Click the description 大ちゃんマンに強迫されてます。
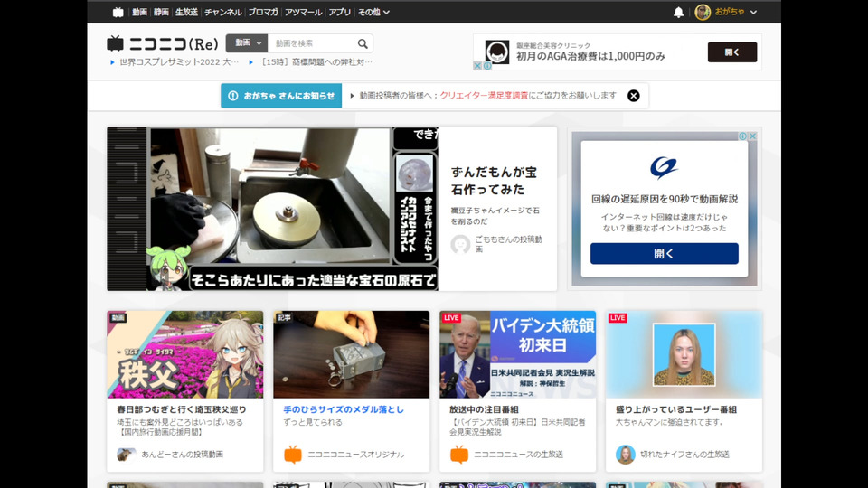The width and height of the screenshot is (868, 488). click(670, 422)
